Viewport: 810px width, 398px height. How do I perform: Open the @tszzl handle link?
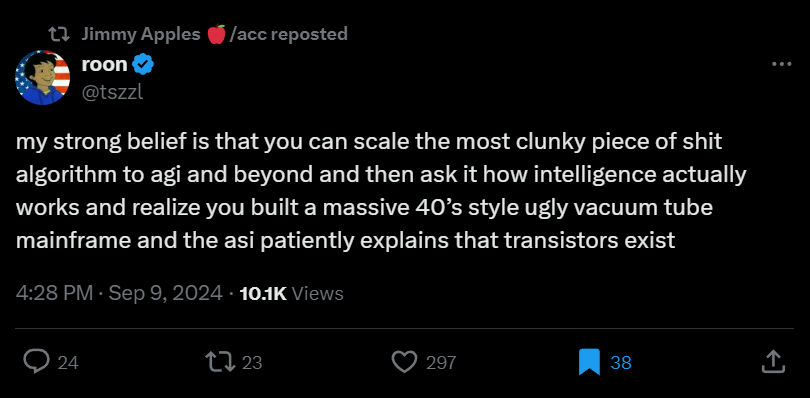coord(112,93)
